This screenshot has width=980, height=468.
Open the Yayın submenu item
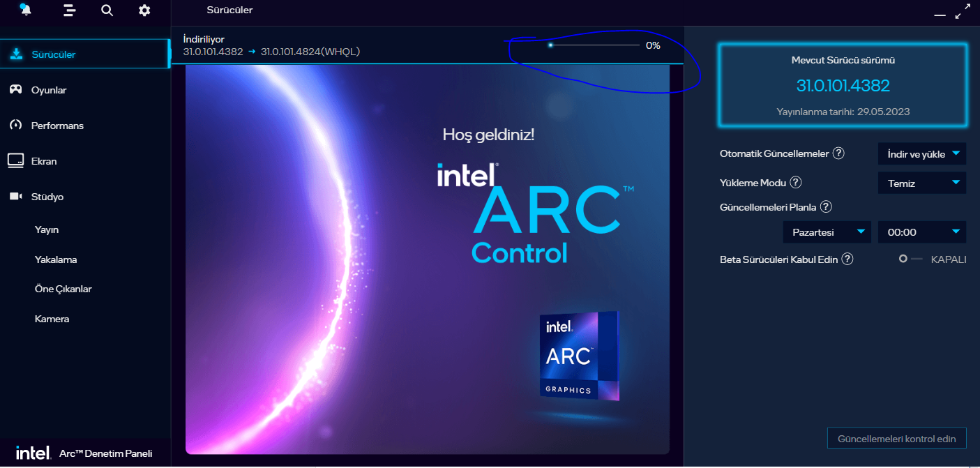click(47, 229)
